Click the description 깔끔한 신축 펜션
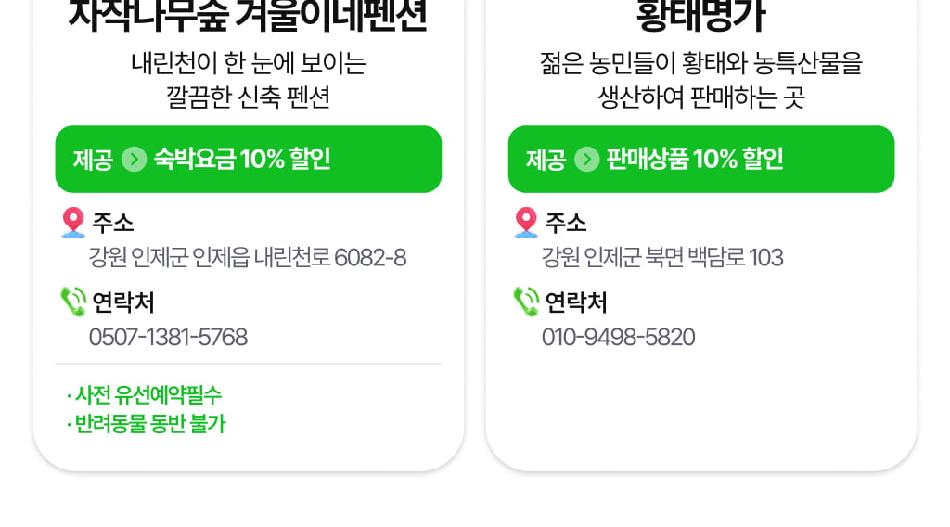The height and width of the screenshot is (527, 950). [248, 97]
